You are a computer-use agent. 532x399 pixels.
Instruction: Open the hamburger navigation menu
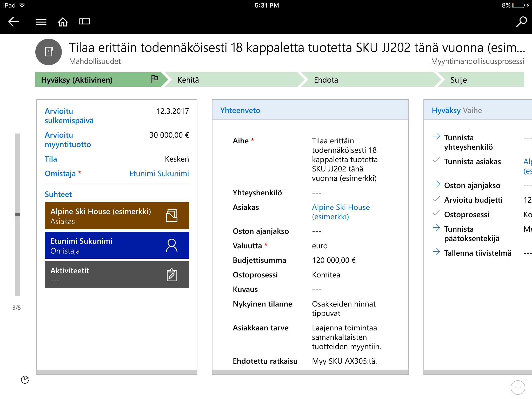41,22
